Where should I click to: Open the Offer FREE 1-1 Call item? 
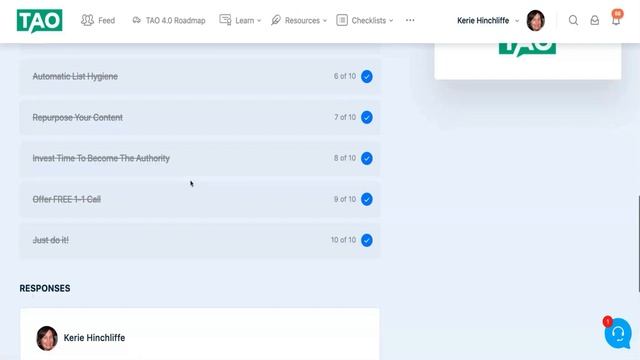coord(200,199)
